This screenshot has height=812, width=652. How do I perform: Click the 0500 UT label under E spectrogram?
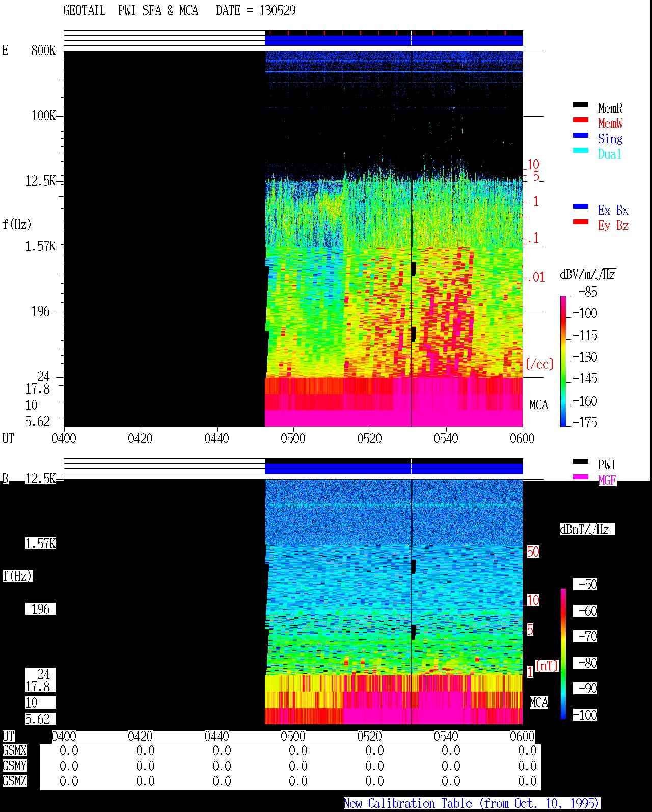point(293,438)
